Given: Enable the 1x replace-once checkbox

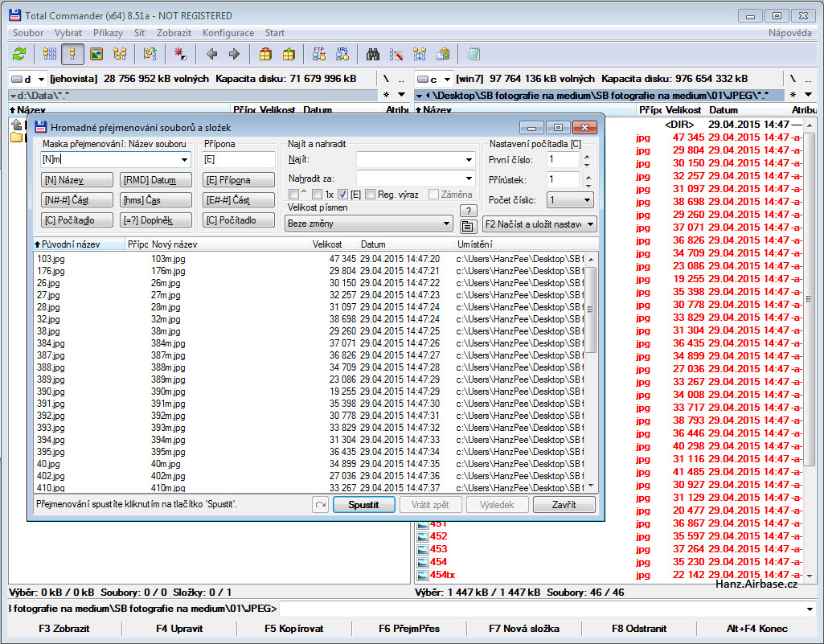Looking at the screenshot, I should click(317, 195).
